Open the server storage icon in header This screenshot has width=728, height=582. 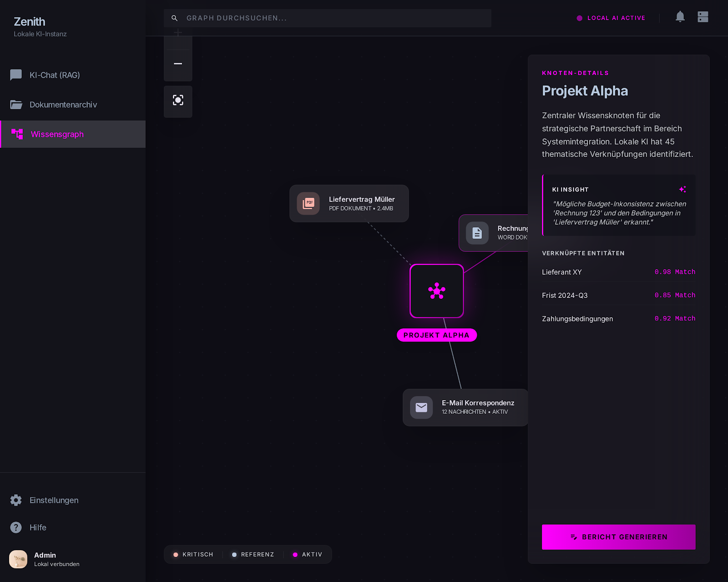(703, 17)
